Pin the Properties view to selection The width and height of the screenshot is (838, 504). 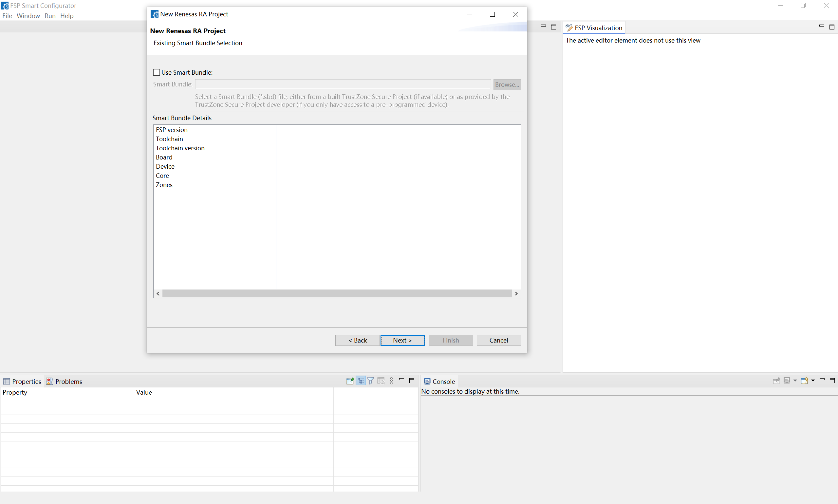pyautogui.click(x=350, y=381)
